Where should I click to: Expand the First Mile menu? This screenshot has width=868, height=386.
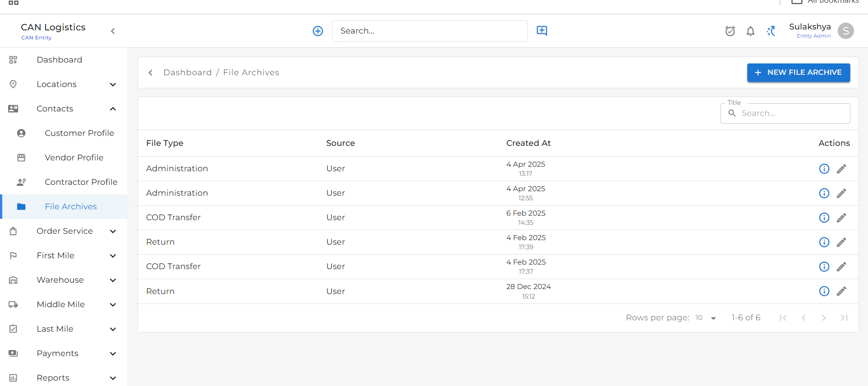113,256
